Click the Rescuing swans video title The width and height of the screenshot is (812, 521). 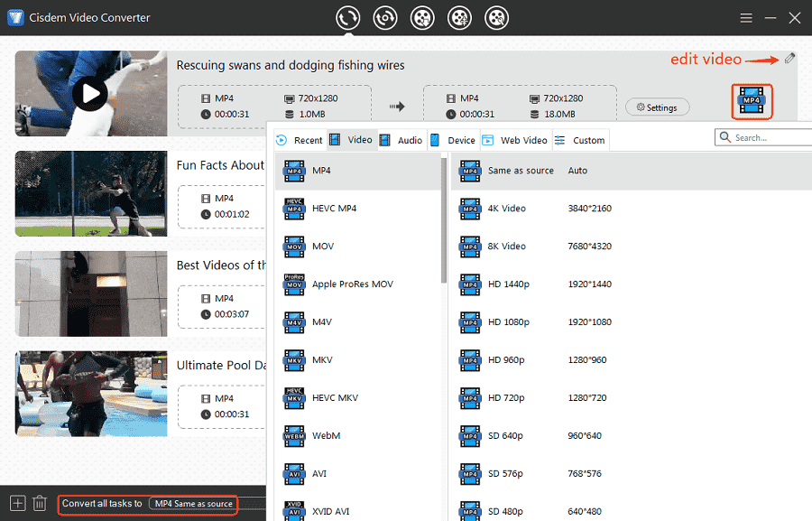point(291,65)
